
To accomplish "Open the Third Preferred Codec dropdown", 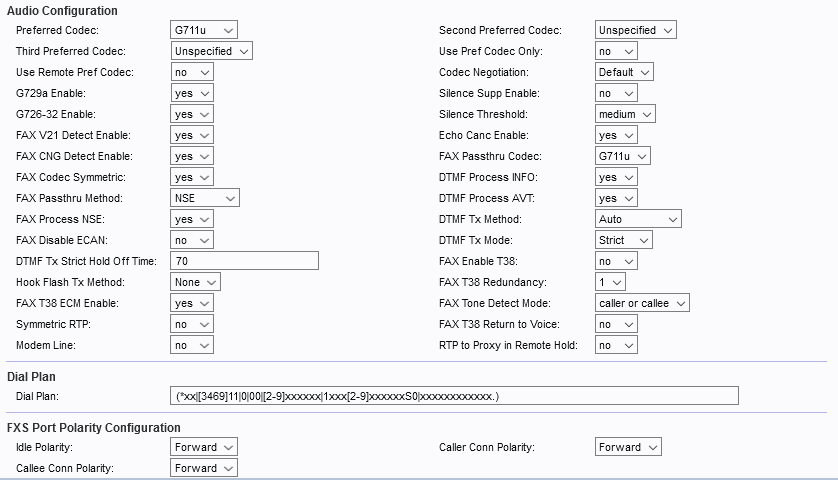I will click(x=211, y=51).
